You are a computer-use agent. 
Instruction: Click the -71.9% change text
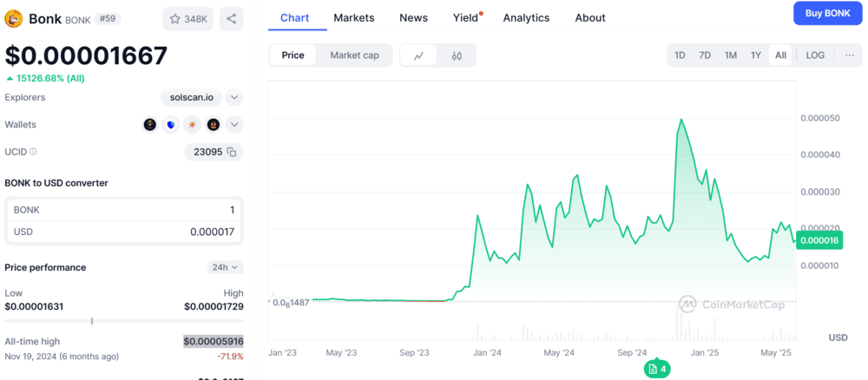pyautogui.click(x=230, y=357)
